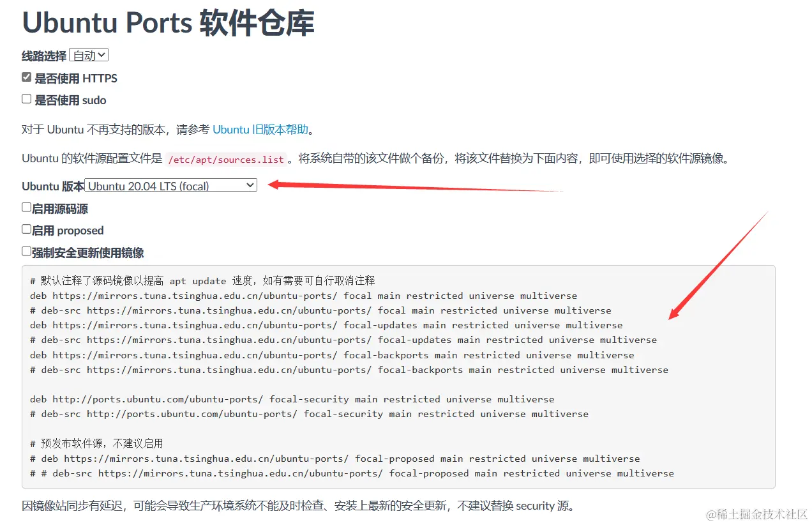Open the Ubuntu 旧版本帮助 link
Image resolution: width=812 pixels, height=525 pixels.
pyautogui.click(x=259, y=129)
